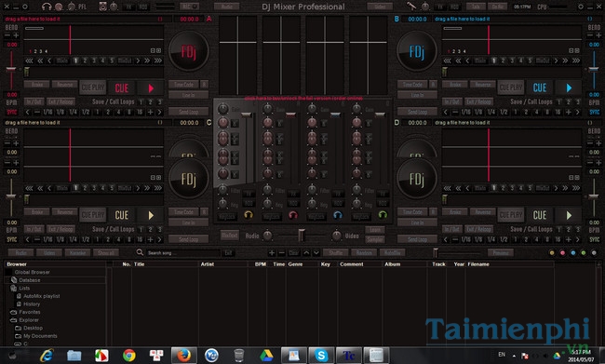The height and width of the screenshot is (364, 605).
Task: Play deck C with the yellow arrow
Action: [x=151, y=215]
